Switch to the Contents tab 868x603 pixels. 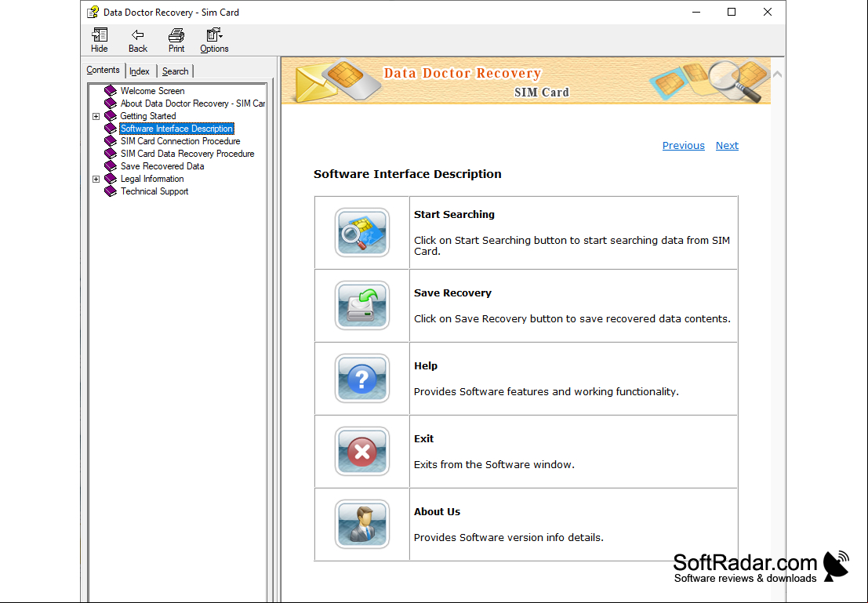[103, 70]
